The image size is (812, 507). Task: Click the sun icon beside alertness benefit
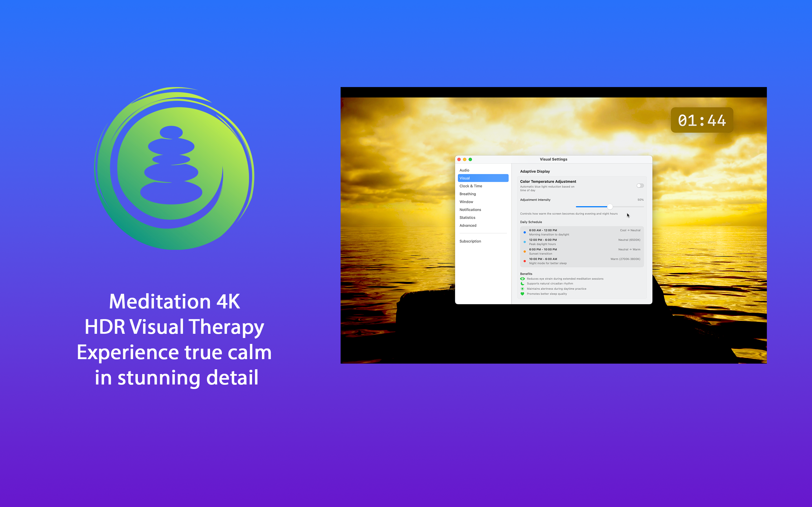point(523,289)
